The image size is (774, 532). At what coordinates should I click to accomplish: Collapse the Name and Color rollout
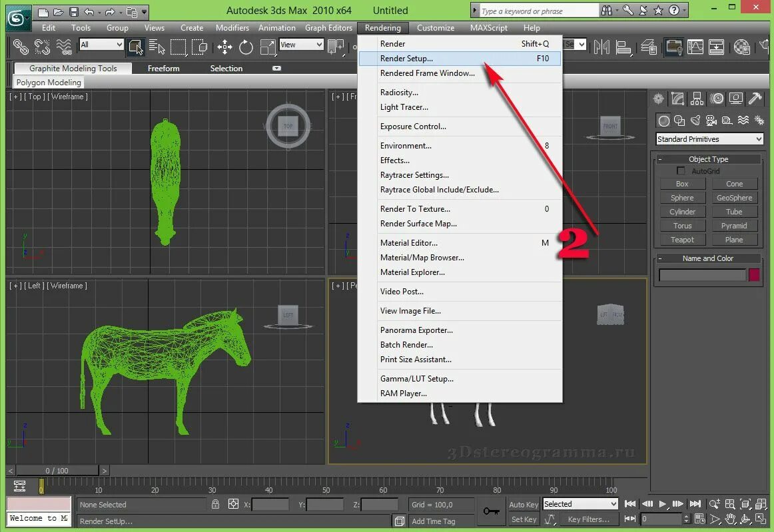pos(708,258)
